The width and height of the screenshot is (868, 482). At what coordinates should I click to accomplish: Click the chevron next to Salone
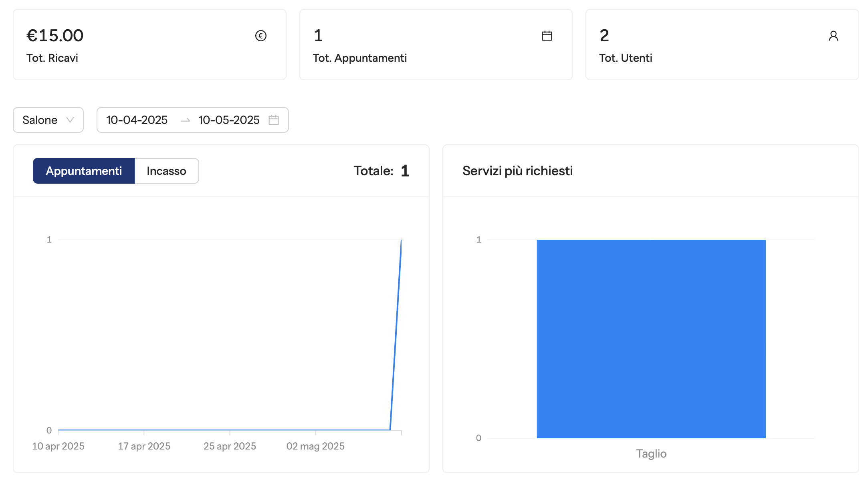point(71,120)
